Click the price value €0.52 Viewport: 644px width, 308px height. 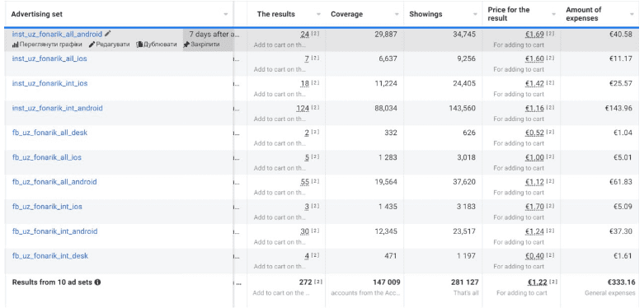point(534,133)
